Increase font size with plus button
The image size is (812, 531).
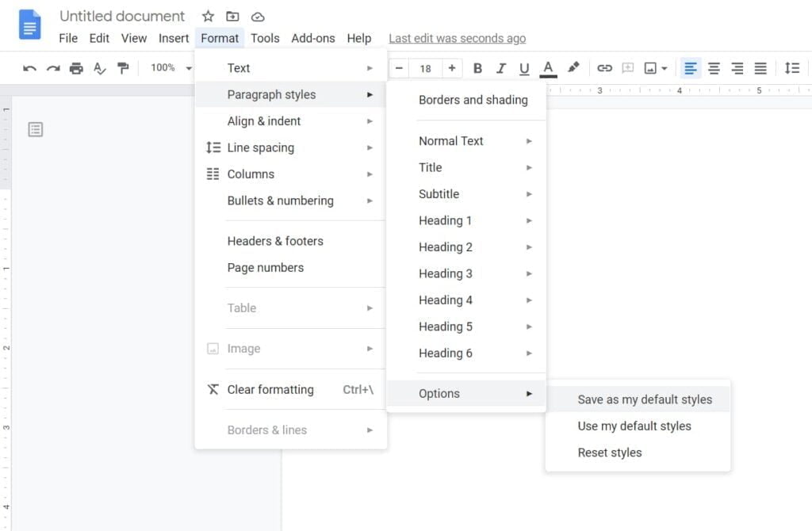[451, 68]
